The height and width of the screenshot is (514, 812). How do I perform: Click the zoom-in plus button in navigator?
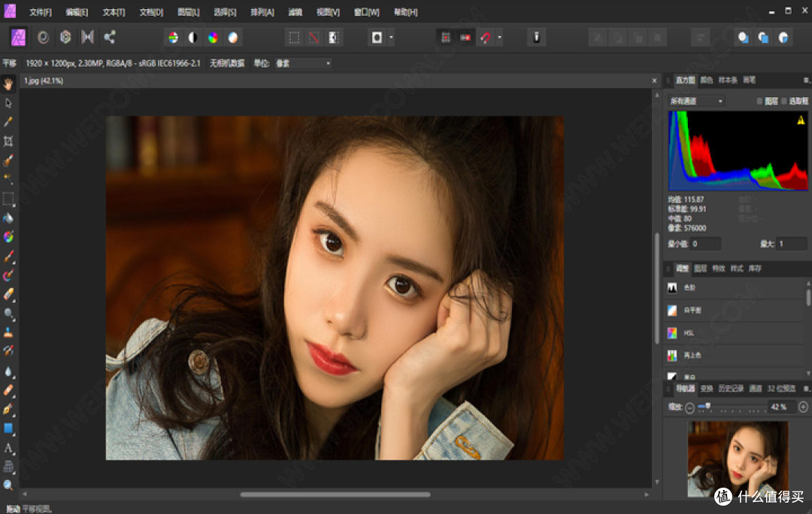tap(803, 407)
